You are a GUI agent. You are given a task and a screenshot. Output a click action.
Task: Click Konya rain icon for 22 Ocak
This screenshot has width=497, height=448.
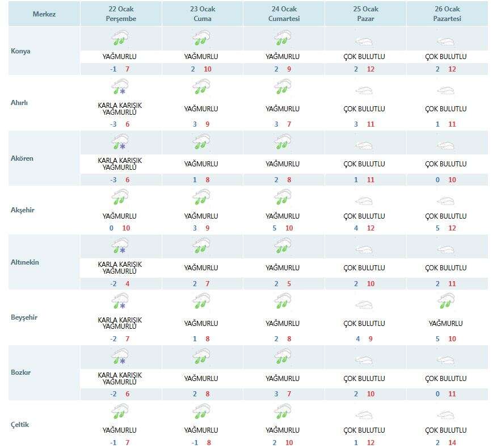[120, 39]
